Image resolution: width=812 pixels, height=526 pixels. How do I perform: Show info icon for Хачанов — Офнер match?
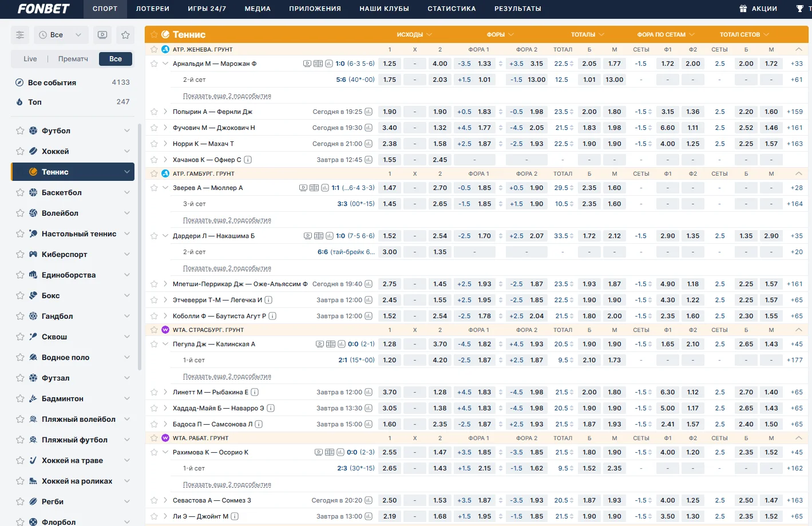(x=248, y=160)
